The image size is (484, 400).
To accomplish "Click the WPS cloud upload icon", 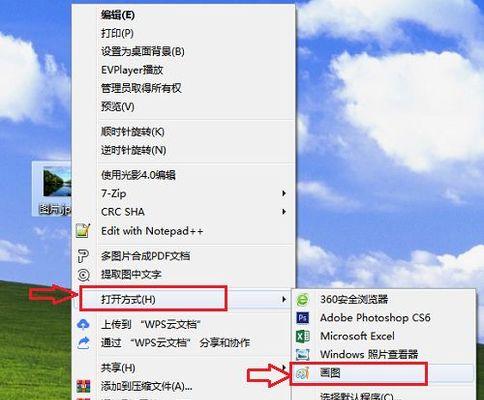I will coord(83,324).
